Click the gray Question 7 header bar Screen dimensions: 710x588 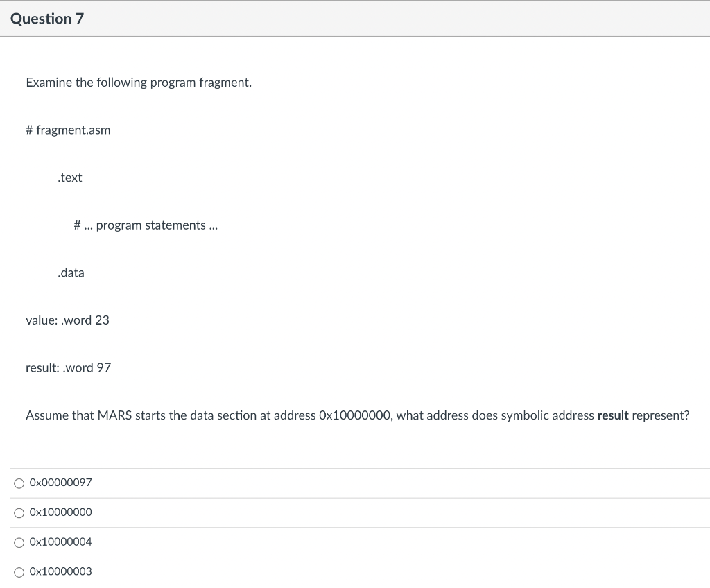tap(355, 19)
